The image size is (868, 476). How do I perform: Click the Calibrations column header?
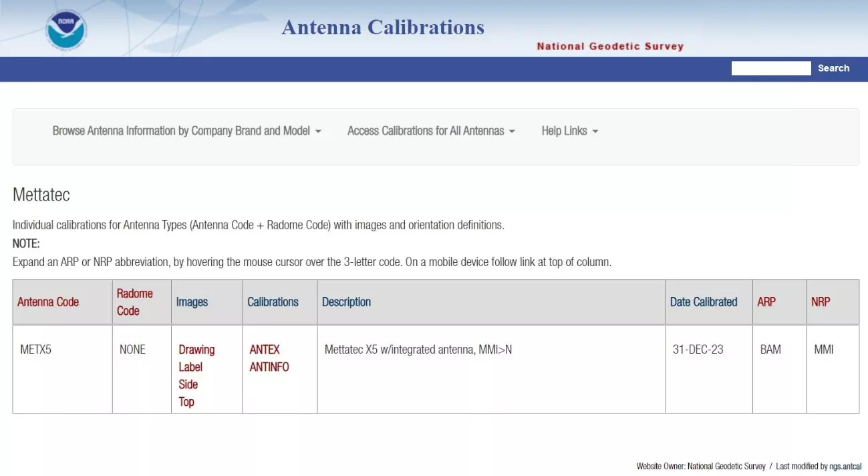click(273, 302)
